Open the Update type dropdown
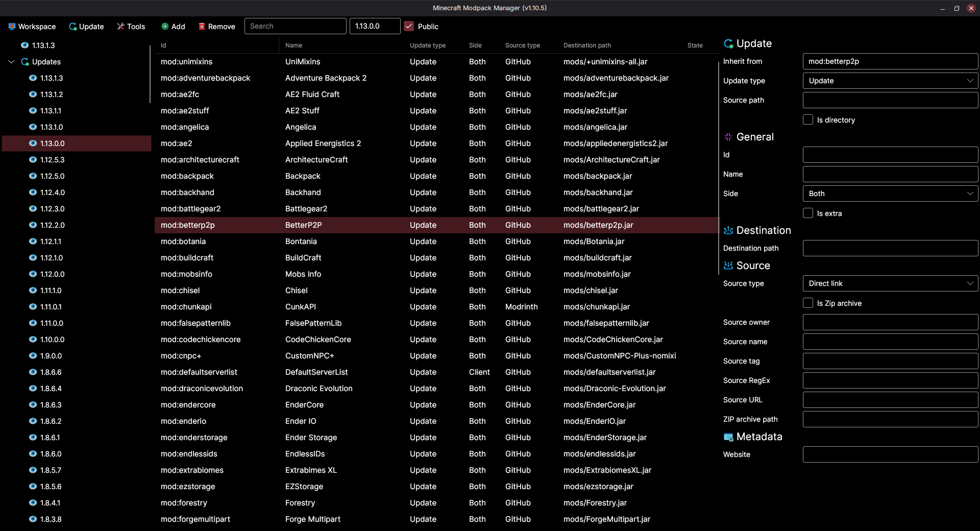The height and width of the screenshot is (531, 980). coord(890,81)
